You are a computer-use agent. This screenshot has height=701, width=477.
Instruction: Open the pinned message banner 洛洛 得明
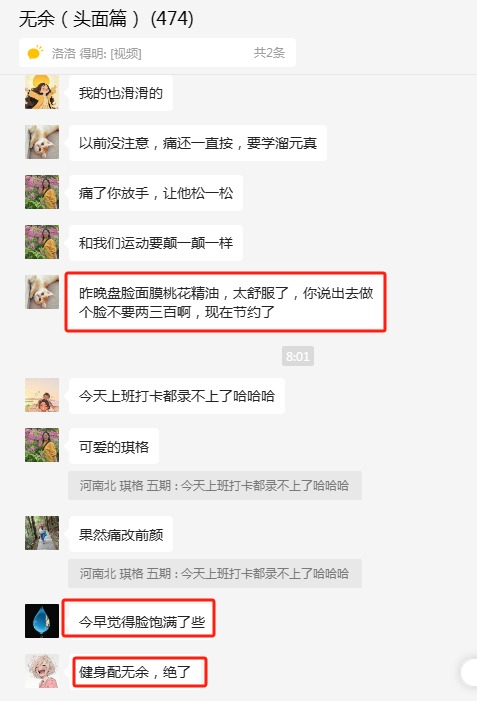pos(157,53)
